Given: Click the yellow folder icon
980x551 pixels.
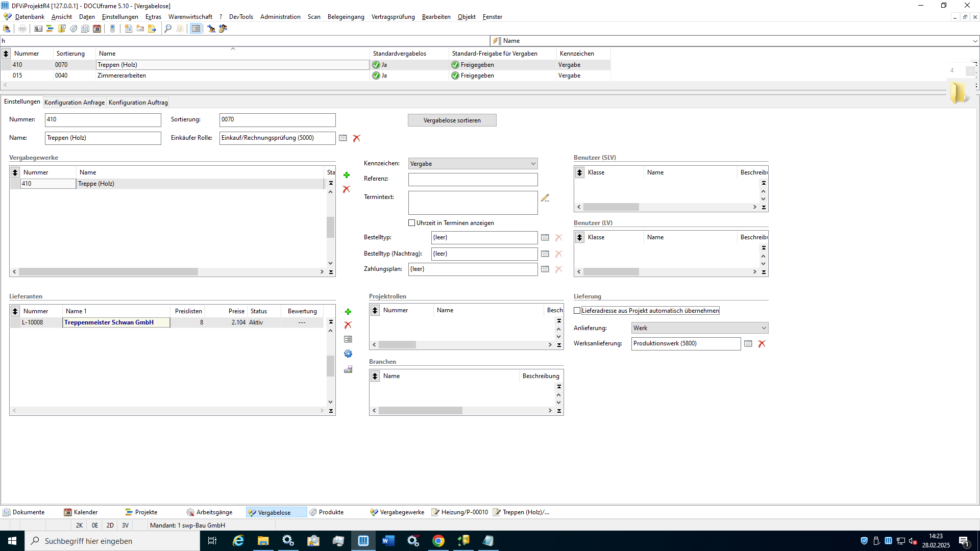Looking at the screenshot, I should pos(959,92).
